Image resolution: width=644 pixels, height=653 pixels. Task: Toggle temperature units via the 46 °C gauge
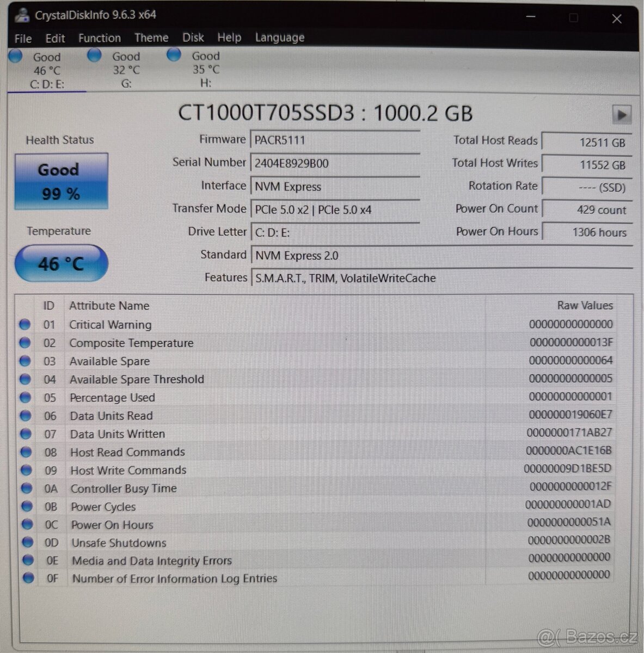coord(60,263)
